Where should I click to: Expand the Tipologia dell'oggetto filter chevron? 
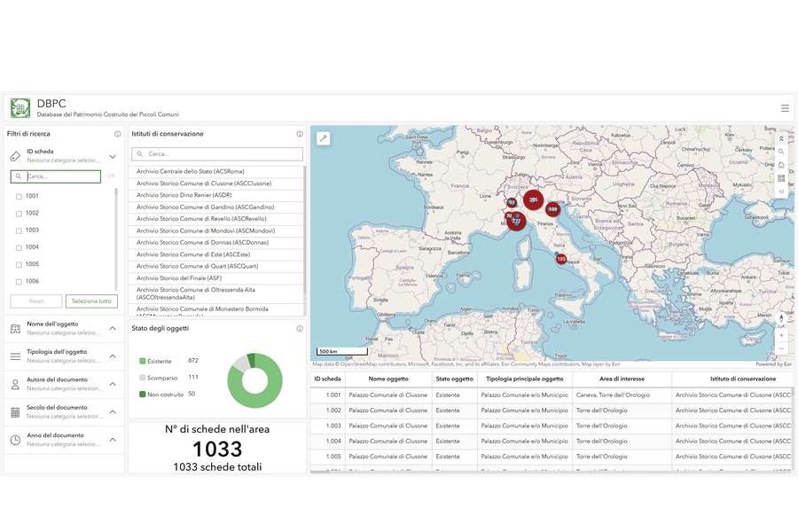pyautogui.click(x=113, y=356)
